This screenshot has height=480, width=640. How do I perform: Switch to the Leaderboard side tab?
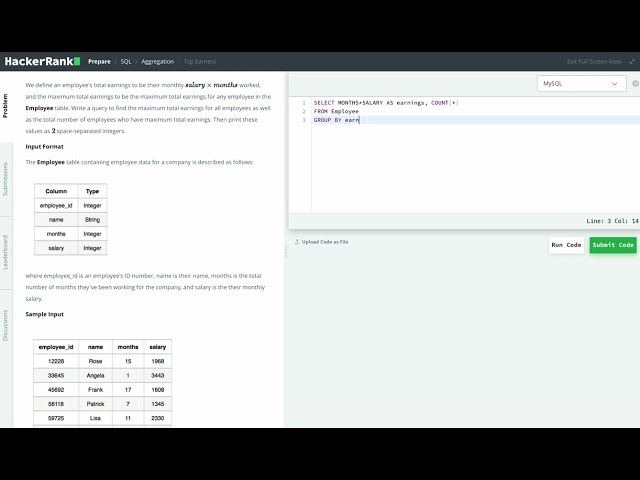5,252
